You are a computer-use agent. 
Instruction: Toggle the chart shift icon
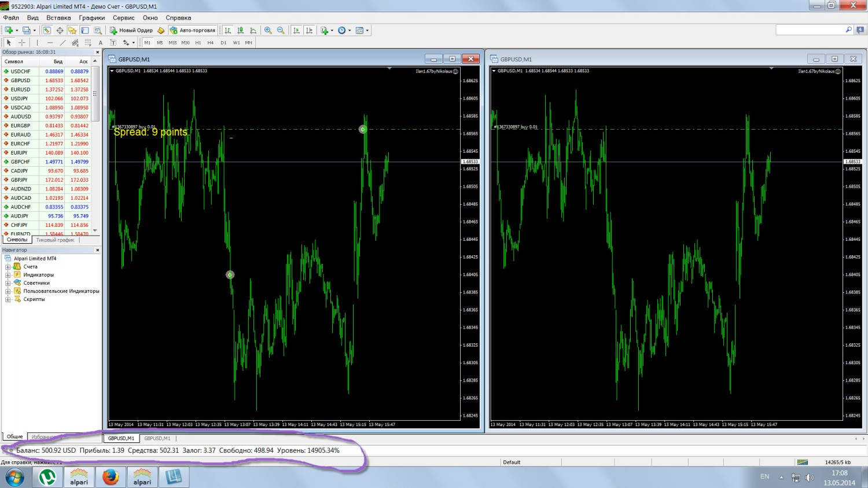tap(309, 30)
